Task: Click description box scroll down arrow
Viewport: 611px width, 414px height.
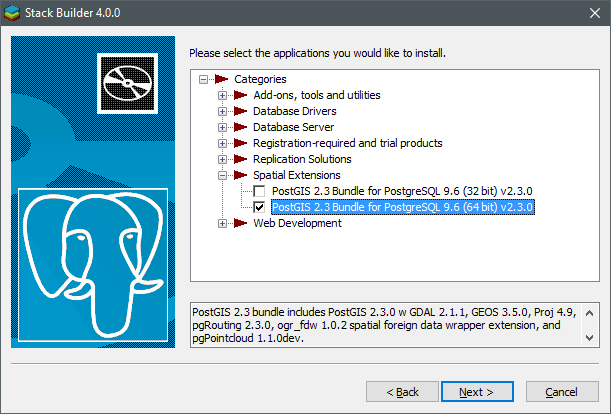Action: click(x=590, y=338)
